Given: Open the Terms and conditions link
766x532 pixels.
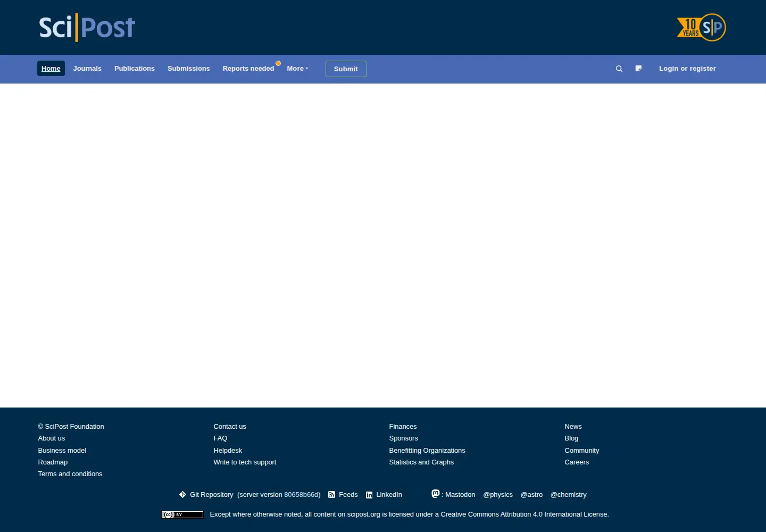Looking at the screenshot, I should click(70, 474).
